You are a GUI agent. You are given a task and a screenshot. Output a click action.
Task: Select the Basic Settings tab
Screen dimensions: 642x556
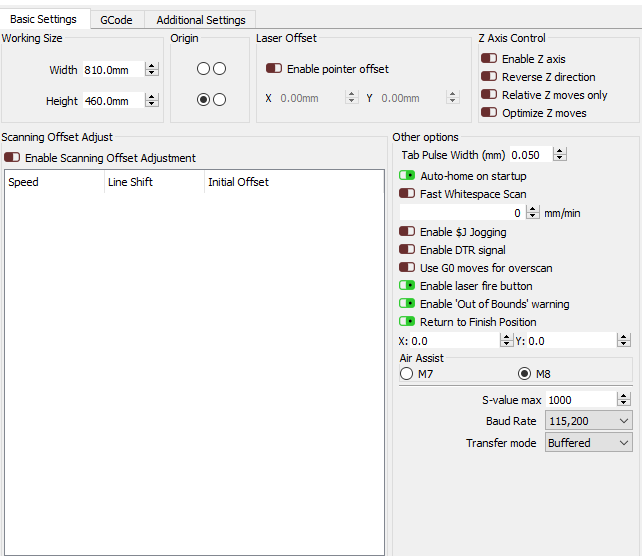click(x=43, y=19)
